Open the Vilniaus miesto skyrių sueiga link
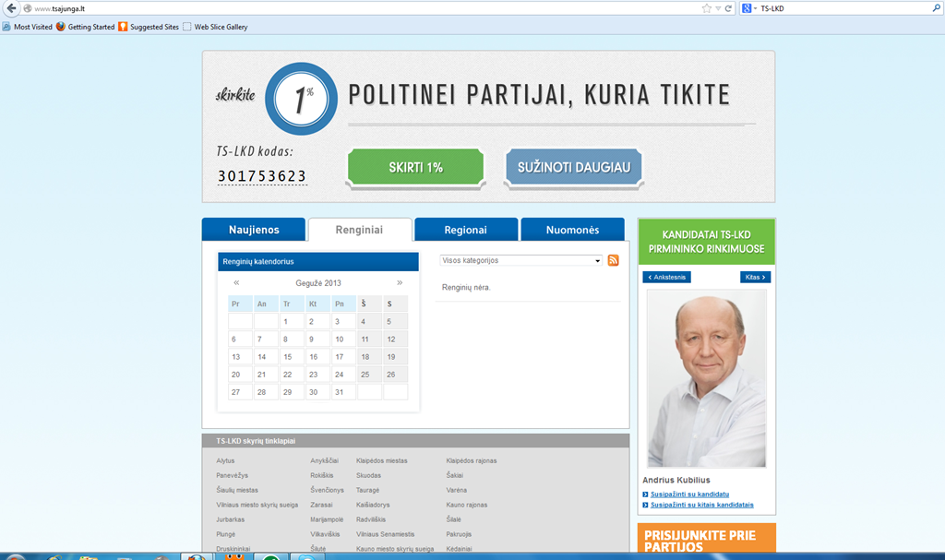Image resolution: width=945 pixels, height=560 pixels. [257, 506]
